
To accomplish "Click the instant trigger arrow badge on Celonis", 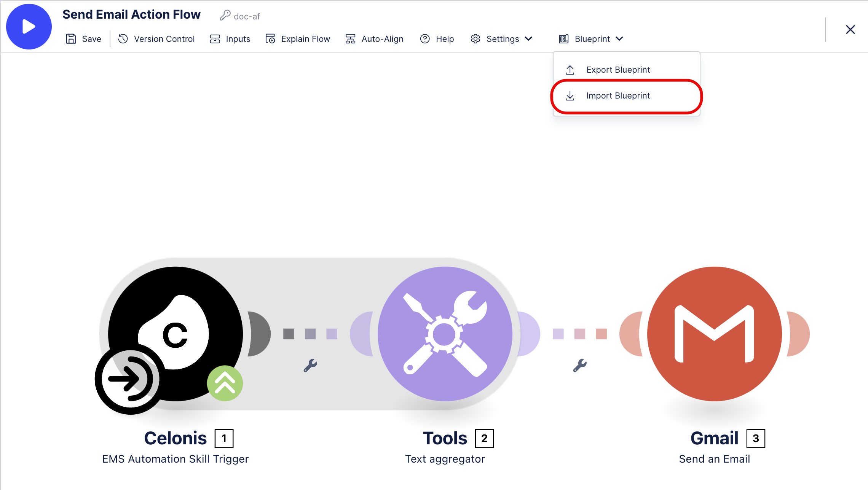I will coord(130,379).
